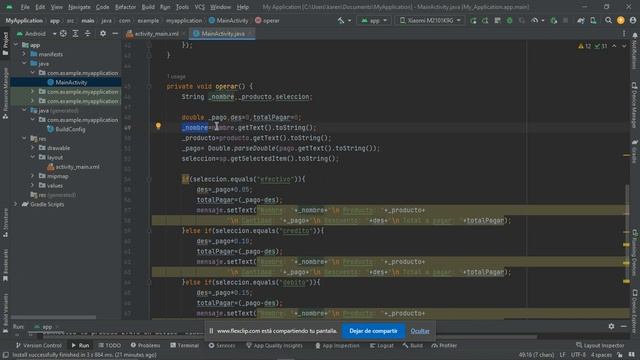
Task: Click the Project panel horizontal scrollbar
Action: 53,317
